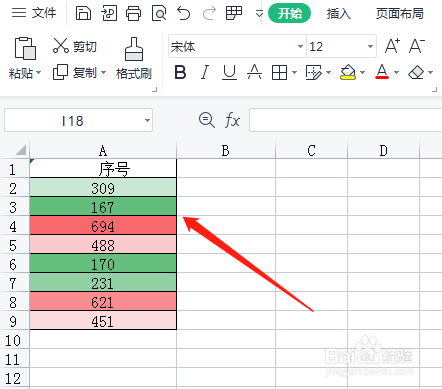This screenshot has width=442, height=389.
Task: Toggle Underline formatting
Action: [229, 72]
